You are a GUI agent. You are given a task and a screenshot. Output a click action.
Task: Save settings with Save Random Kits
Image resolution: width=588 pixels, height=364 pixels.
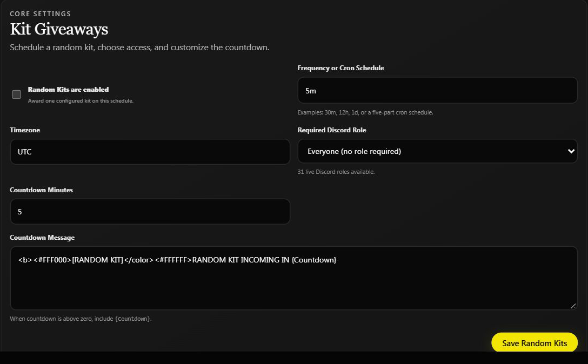[534, 342]
